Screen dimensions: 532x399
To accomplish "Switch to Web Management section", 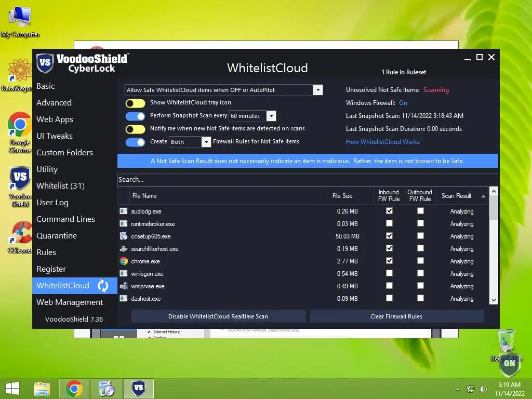I will coord(70,302).
